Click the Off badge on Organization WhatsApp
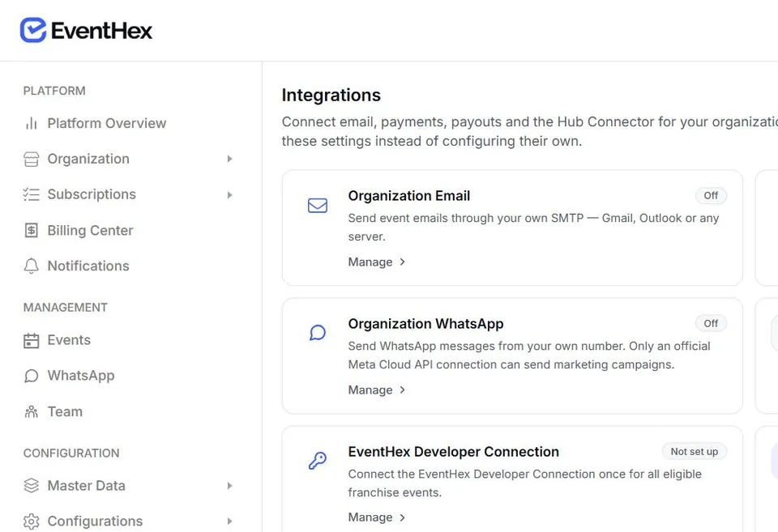Viewport: 778px width, 532px height. tap(711, 323)
